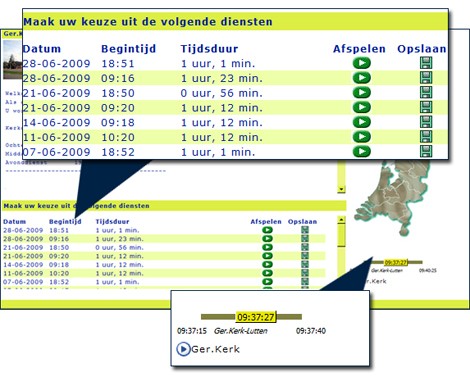Select the Begintijd column header in enlarged list
The height and width of the screenshot is (377, 470).
128,49
